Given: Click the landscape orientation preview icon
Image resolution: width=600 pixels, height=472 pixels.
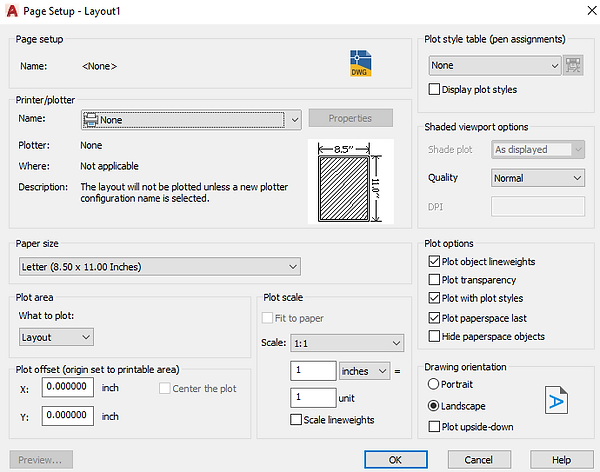Looking at the screenshot, I should click(556, 400).
